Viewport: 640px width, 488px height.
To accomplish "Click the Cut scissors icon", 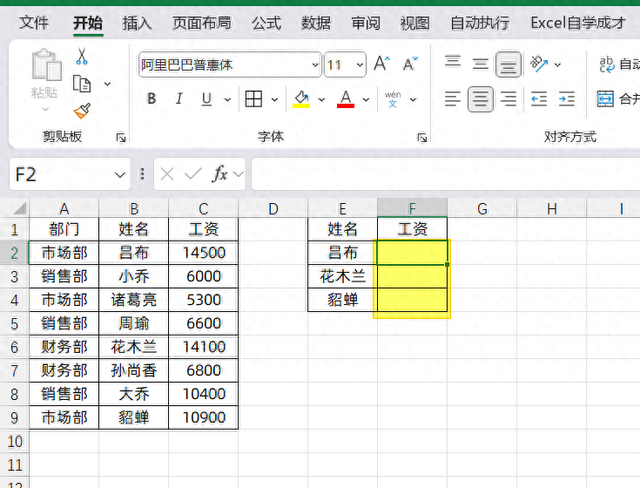I will (x=82, y=56).
